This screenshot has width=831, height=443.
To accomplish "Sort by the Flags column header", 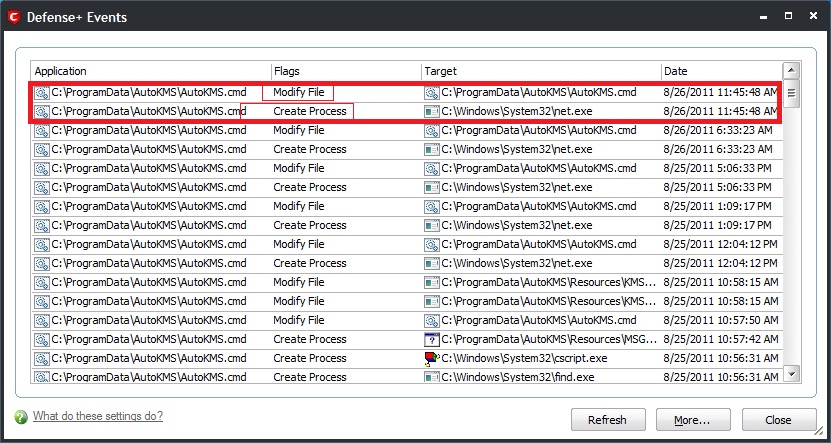I will click(346, 71).
